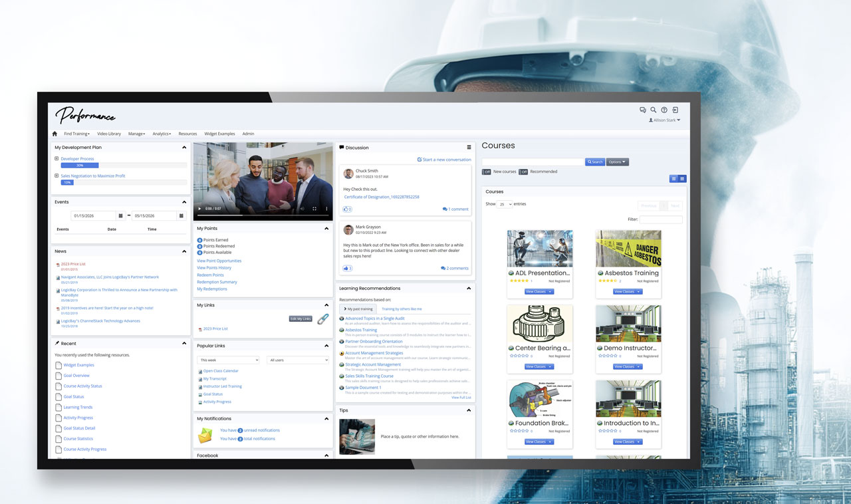Collapse the My Points panel
The image size is (851, 504).
[326, 229]
